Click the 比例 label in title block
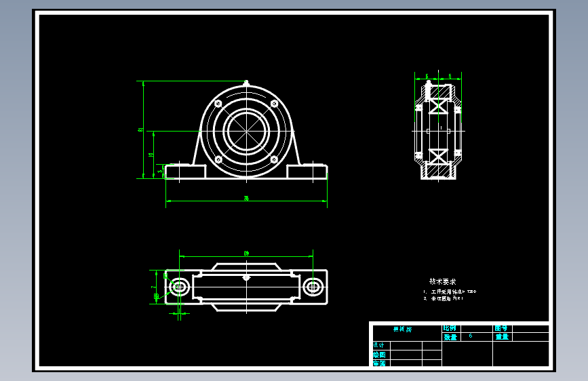Image resolution: width=588 pixels, height=381 pixels. tap(449, 328)
